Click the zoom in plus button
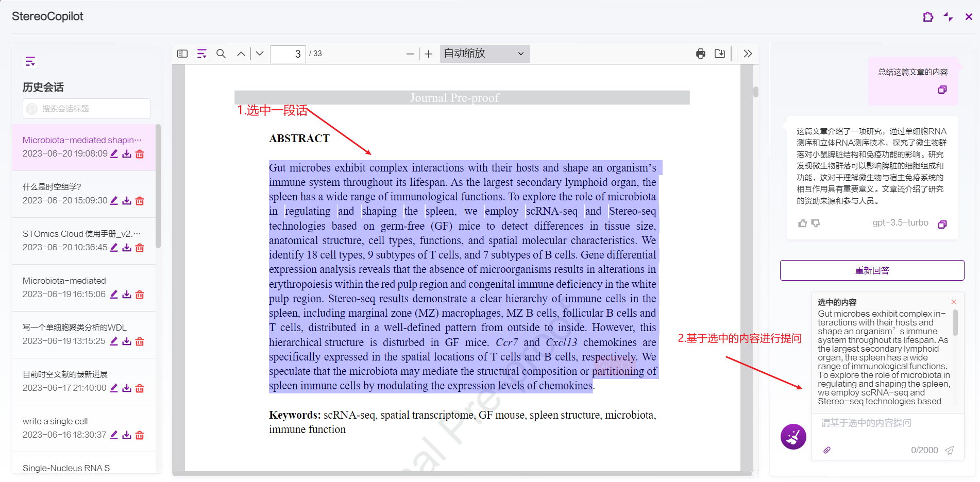This screenshot has width=980, height=482. pos(428,54)
